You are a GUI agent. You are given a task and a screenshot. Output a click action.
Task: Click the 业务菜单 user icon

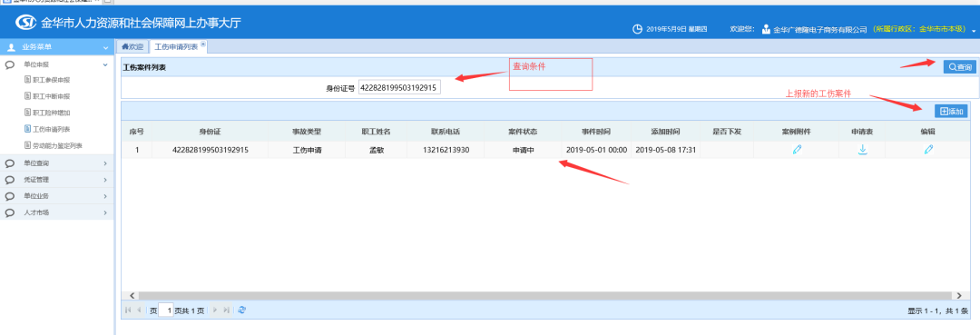(11, 47)
